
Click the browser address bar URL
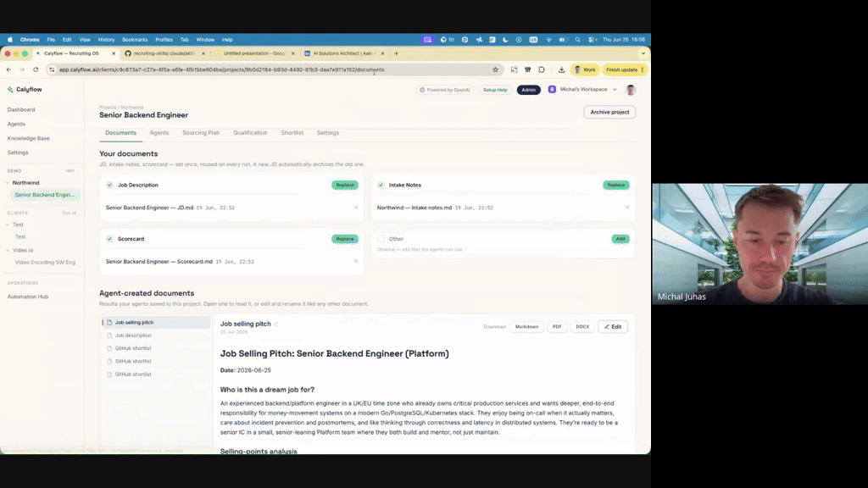(x=221, y=69)
